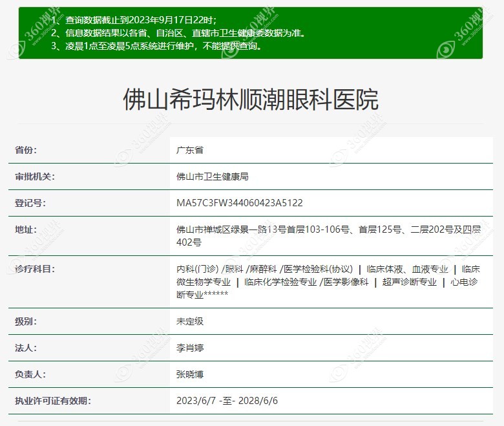This screenshot has width=504, height=426.
Task: Click the 地址 label
Action: pyautogui.click(x=26, y=229)
